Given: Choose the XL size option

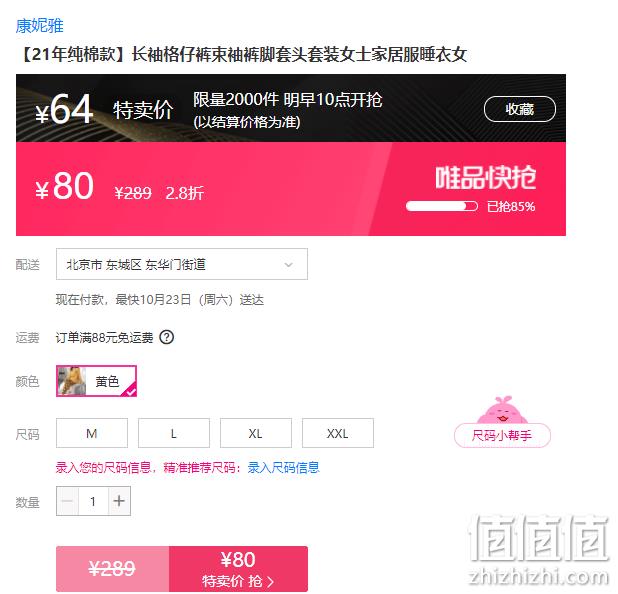Looking at the screenshot, I should (x=256, y=433).
